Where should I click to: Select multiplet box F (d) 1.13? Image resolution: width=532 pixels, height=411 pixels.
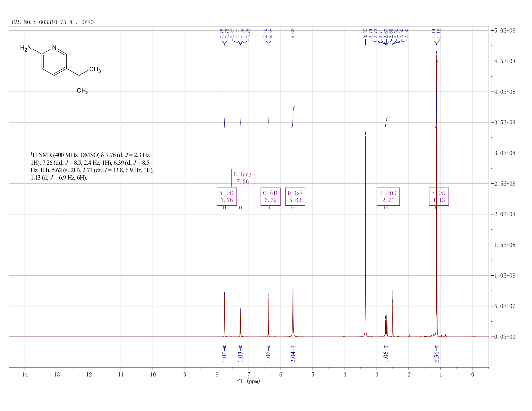tap(439, 197)
